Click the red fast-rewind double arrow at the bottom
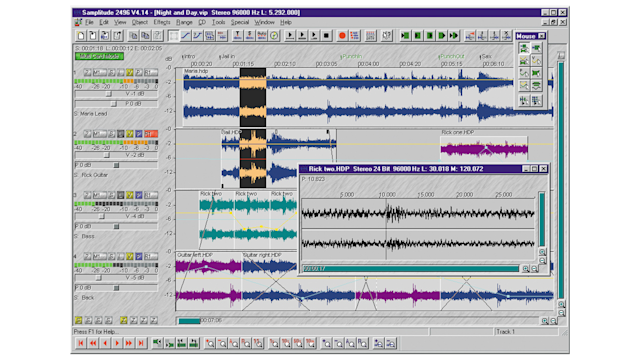This screenshot has height=360, width=640. (x=93, y=343)
